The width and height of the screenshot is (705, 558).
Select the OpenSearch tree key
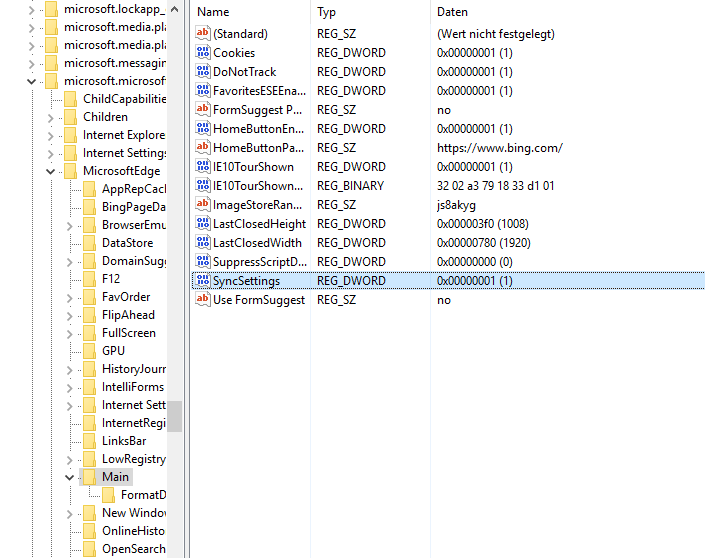134,549
